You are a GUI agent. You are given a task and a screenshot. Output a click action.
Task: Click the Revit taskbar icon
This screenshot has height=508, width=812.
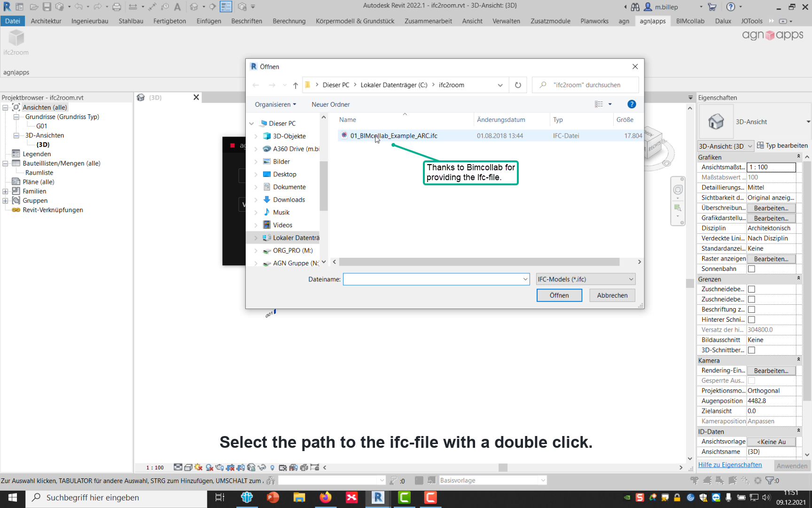tap(378, 498)
